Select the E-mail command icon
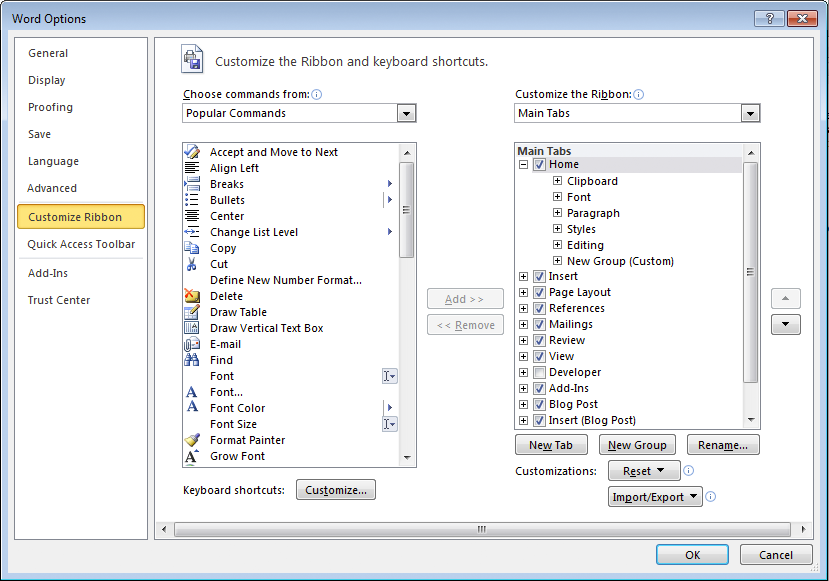 (x=192, y=343)
